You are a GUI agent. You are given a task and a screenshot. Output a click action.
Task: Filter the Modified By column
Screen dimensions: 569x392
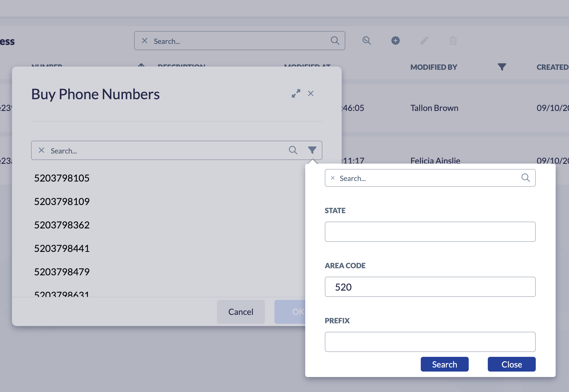click(502, 67)
